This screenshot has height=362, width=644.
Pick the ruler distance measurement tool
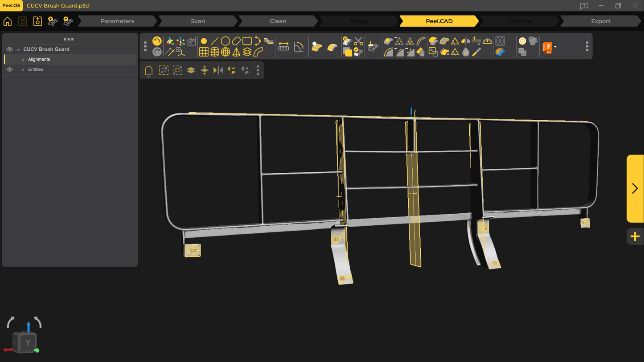[x=283, y=47]
